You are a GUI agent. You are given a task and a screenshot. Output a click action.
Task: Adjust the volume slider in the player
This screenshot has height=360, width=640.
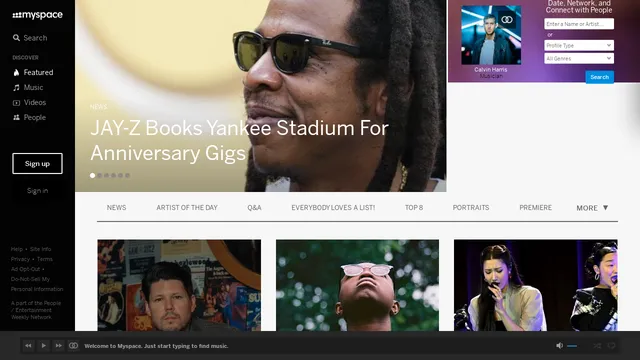(x=572, y=346)
